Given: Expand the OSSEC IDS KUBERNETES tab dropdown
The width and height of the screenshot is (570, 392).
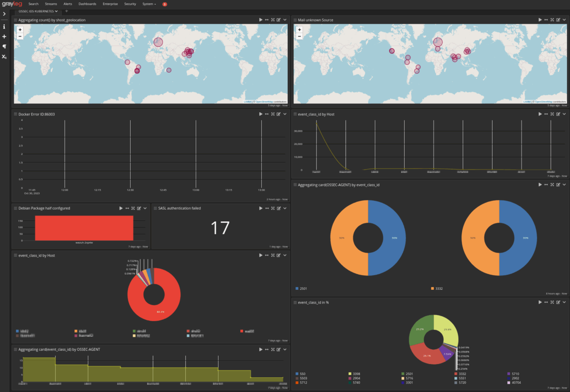Looking at the screenshot, I should click(57, 10).
